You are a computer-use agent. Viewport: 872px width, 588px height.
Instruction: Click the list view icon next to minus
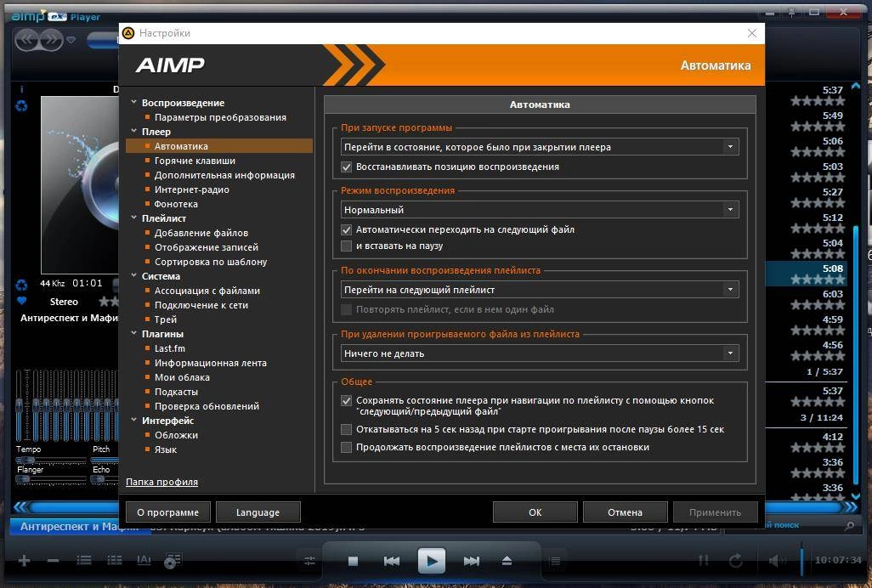[84, 560]
